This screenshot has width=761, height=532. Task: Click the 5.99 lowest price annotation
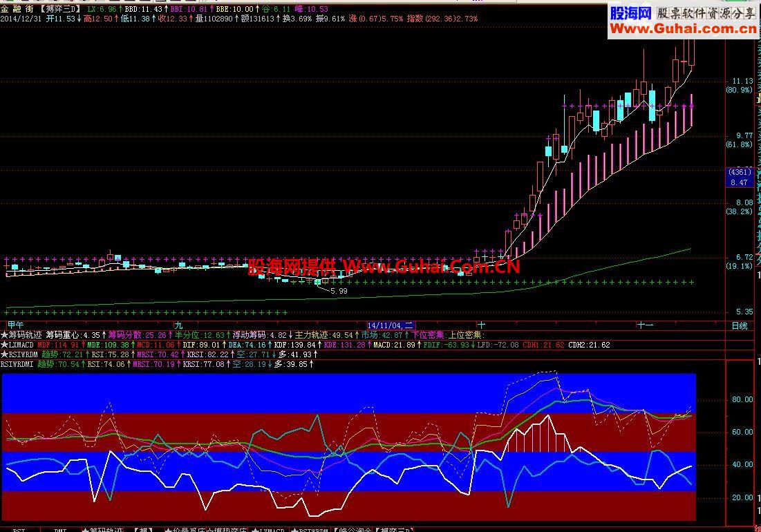pyautogui.click(x=339, y=291)
